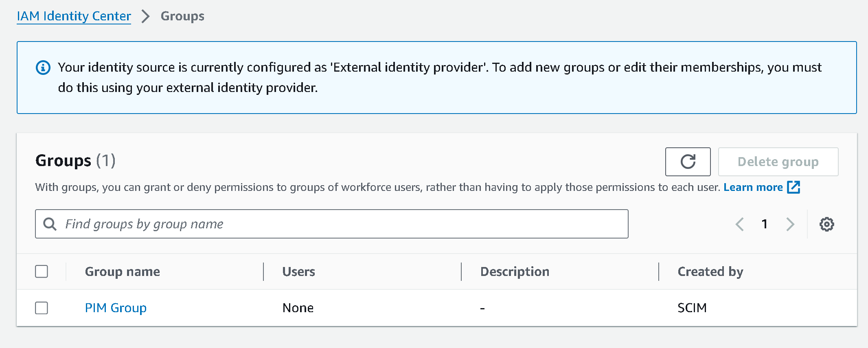Open the PIM Group link
868x348 pixels.
pyautogui.click(x=116, y=308)
